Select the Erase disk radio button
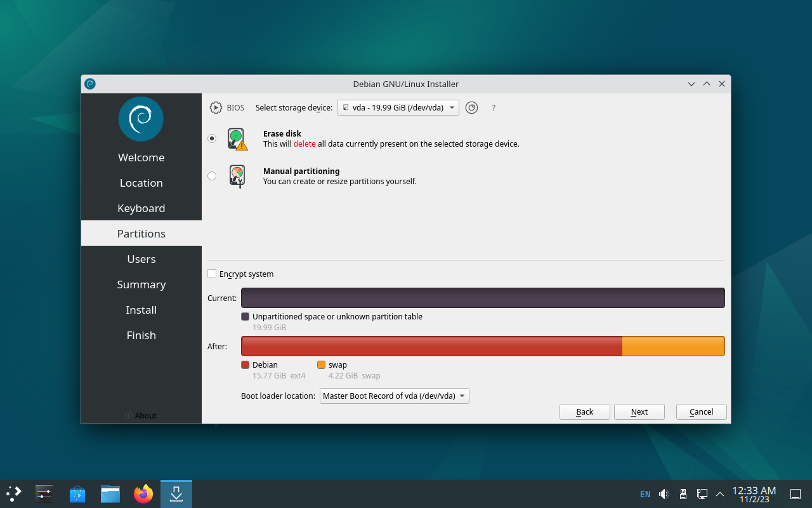Screen dimensions: 812x508 click(212, 138)
